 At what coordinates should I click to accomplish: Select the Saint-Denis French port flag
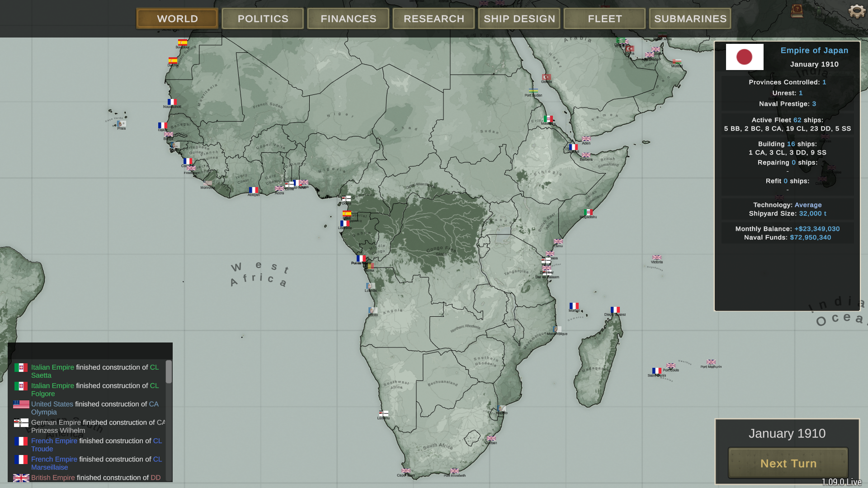657,371
